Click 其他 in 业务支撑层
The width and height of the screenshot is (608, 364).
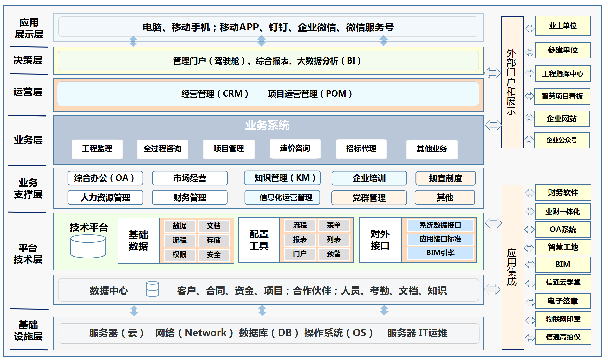pyautogui.click(x=445, y=197)
